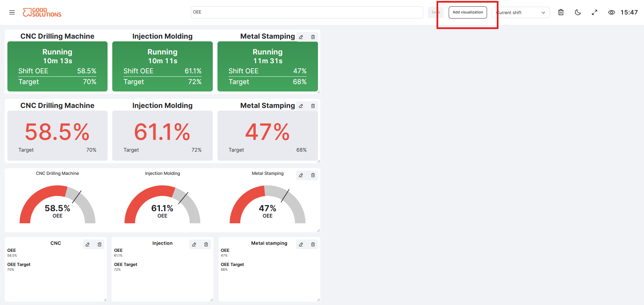Click the Add visualization button
The image size is (644, 305).
coord(468,12)
